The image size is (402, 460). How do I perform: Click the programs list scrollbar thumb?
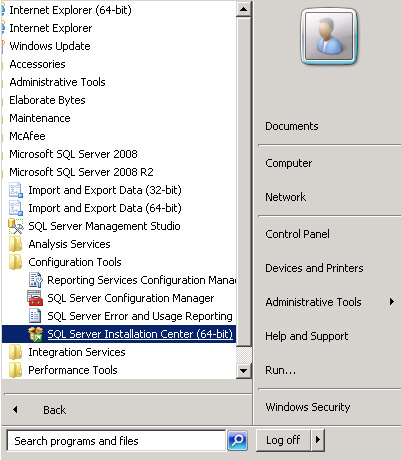(244, 182)
